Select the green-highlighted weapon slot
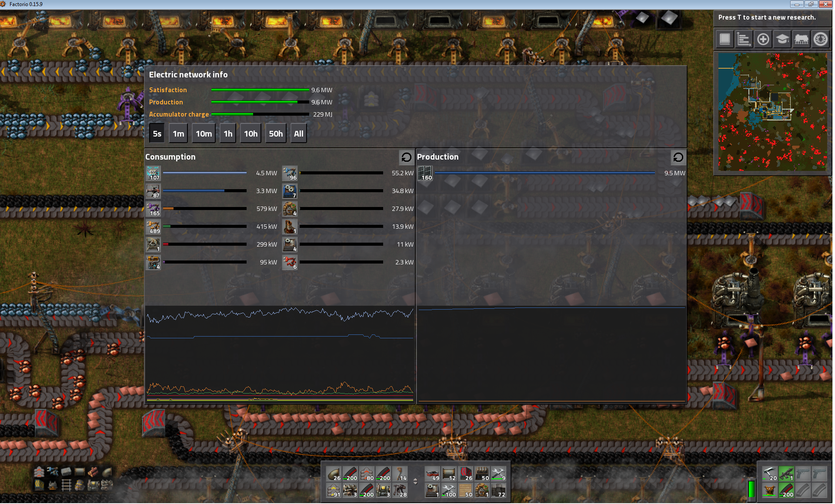This screenshot has height=504, width=835. (786, 474)
